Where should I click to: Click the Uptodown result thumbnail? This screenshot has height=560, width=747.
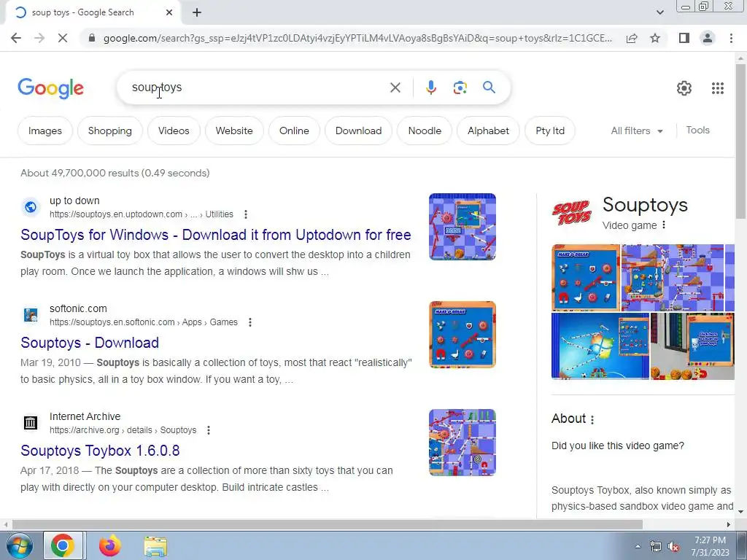click(x=462, y=227)
